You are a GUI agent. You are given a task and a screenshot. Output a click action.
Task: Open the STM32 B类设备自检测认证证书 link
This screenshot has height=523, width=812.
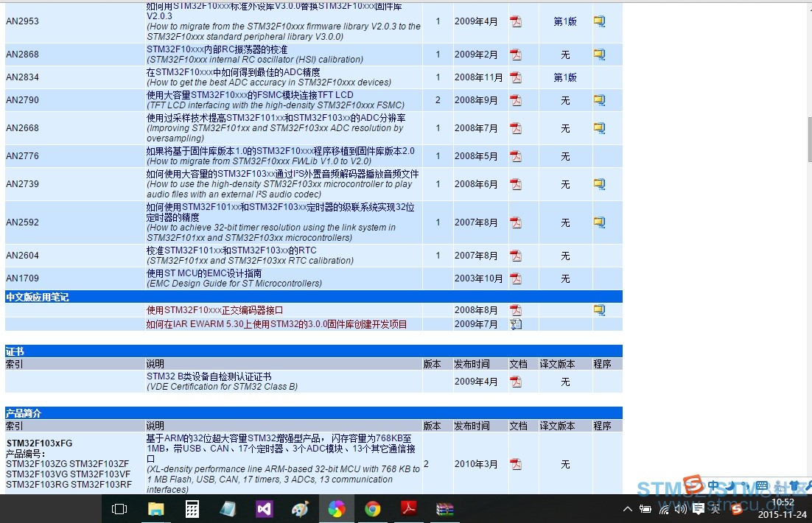coord(209,376)
